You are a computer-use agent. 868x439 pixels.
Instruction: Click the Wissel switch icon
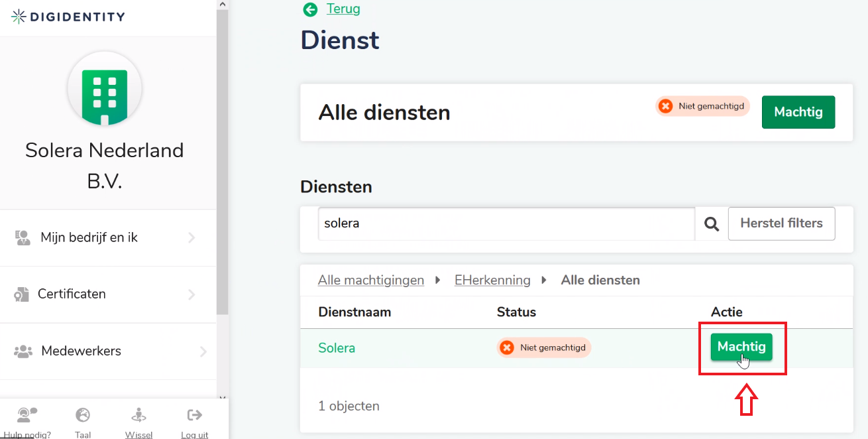point(139,415)
